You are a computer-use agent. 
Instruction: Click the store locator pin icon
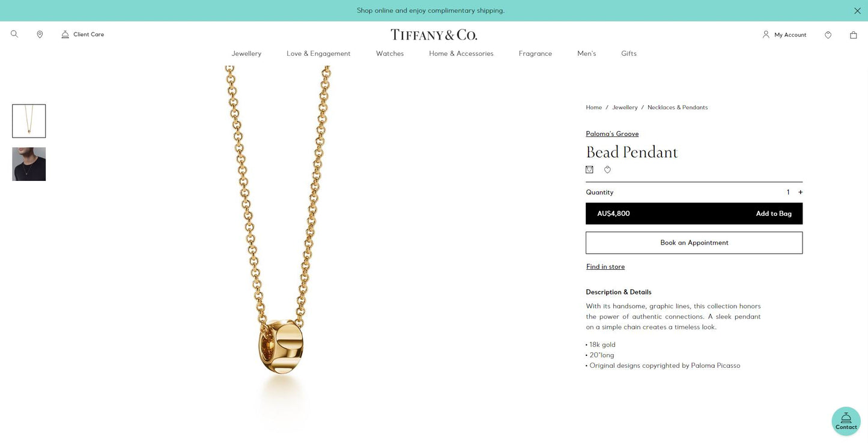click(40, 34)
